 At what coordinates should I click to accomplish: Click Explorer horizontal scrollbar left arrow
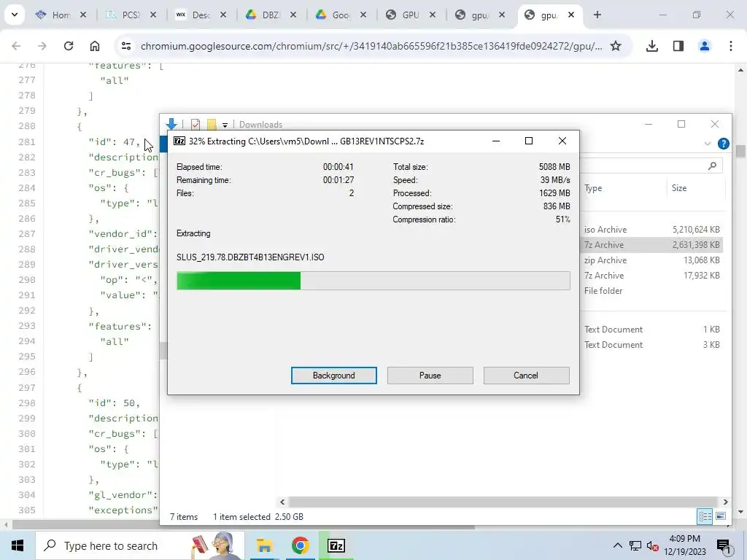[x=282, y=502]
